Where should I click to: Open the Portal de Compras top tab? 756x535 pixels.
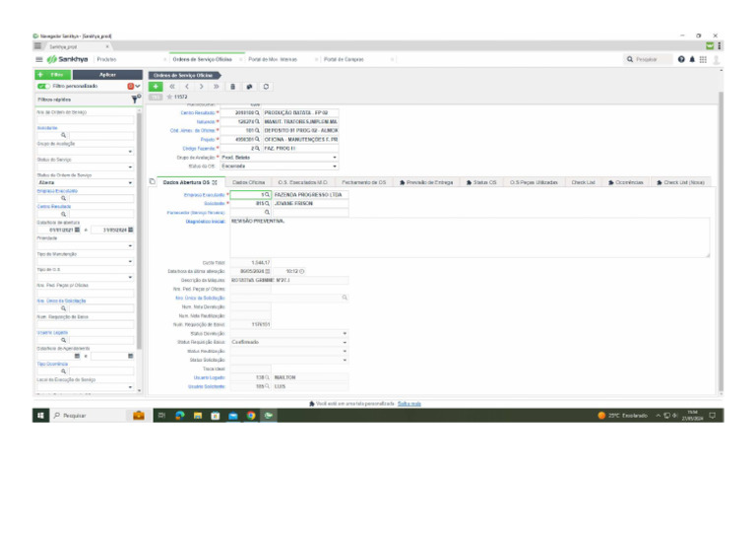tap(344, 59)
